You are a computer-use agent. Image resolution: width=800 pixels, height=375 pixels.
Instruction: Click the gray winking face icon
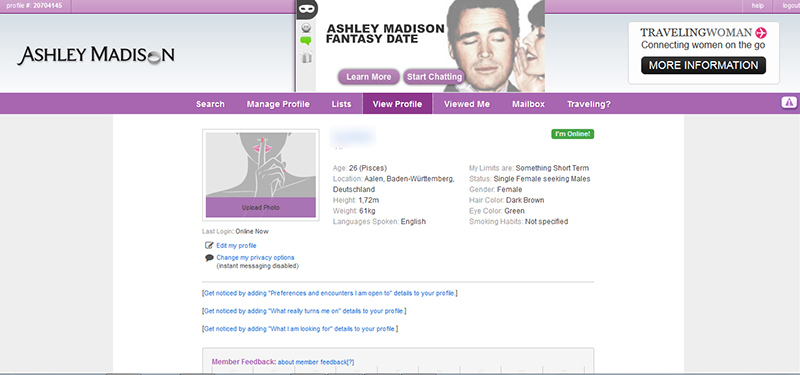(x=306, y=28)
